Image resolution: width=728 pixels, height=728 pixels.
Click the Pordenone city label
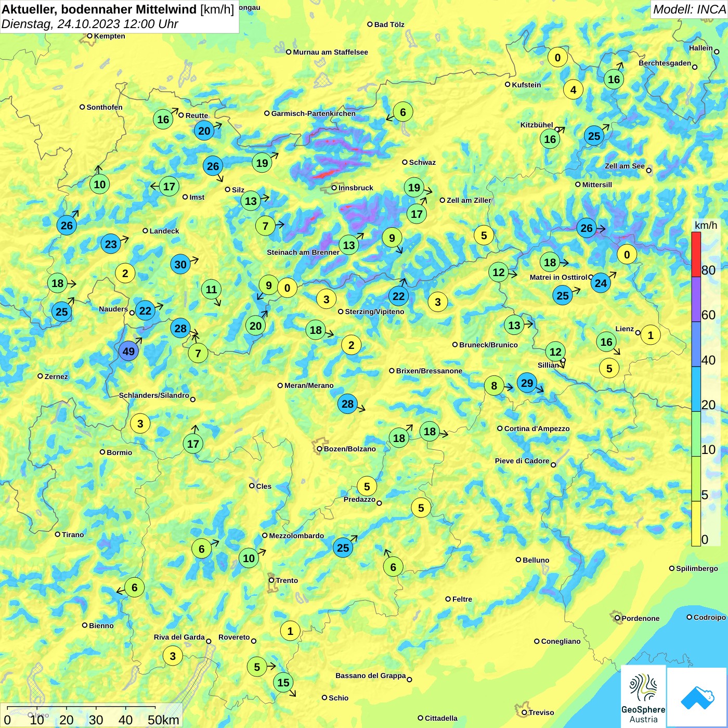[640, 618]
